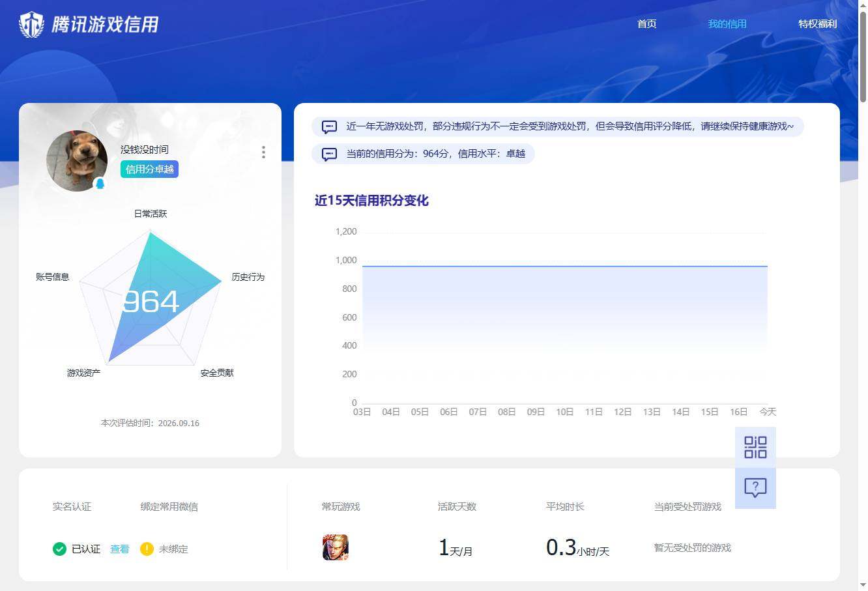Click the 绑定常用微信 label
This screenshot has height=591, width=868.
pyautogui.click(x=169, y=506)
